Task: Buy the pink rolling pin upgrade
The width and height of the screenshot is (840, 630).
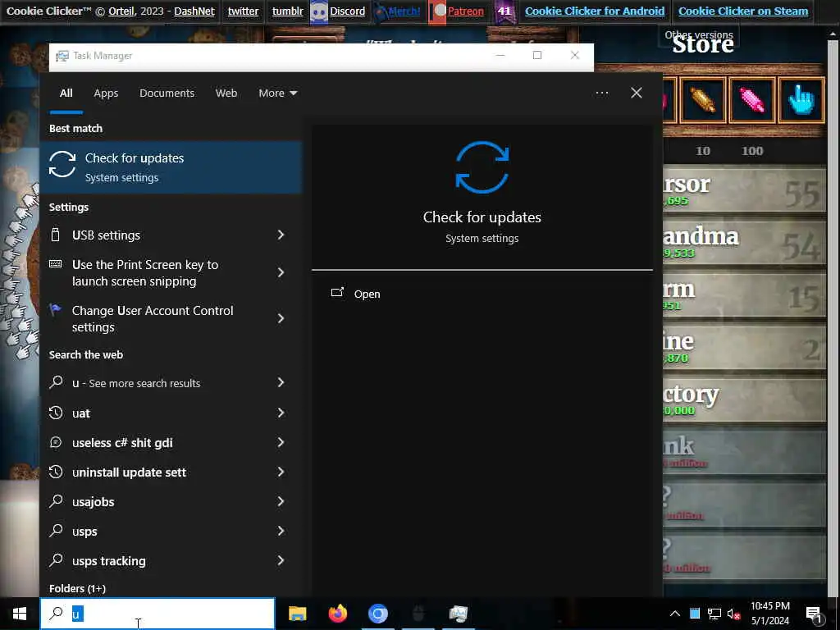Action: [751, 100]
